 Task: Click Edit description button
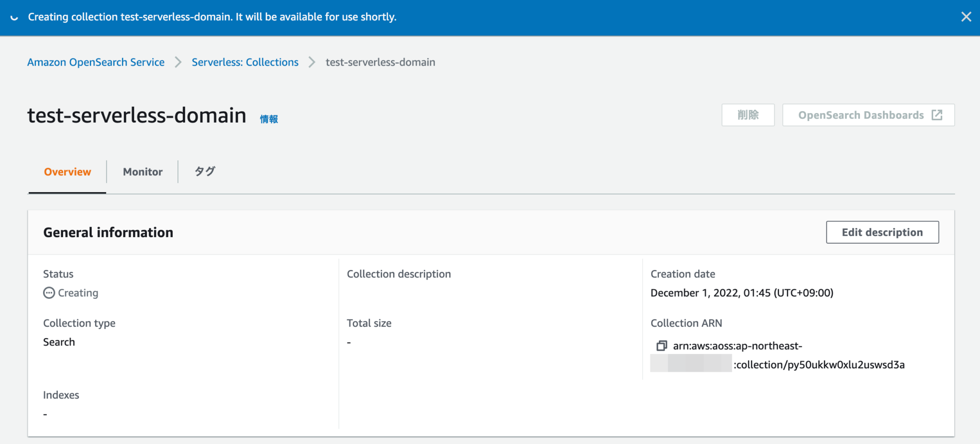(x=882, y=232)
